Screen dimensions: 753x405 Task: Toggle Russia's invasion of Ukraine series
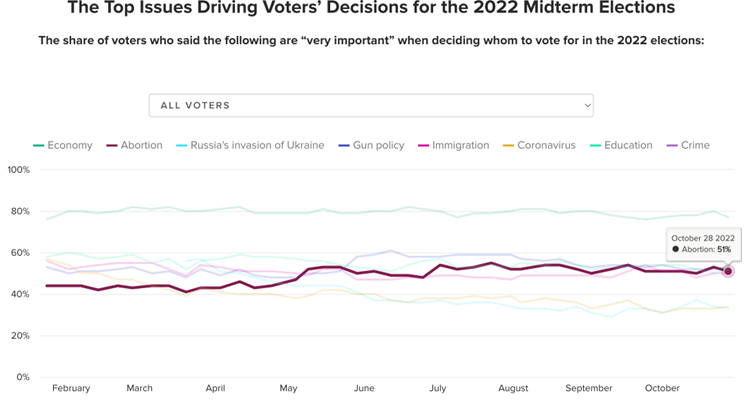point(250,145)
